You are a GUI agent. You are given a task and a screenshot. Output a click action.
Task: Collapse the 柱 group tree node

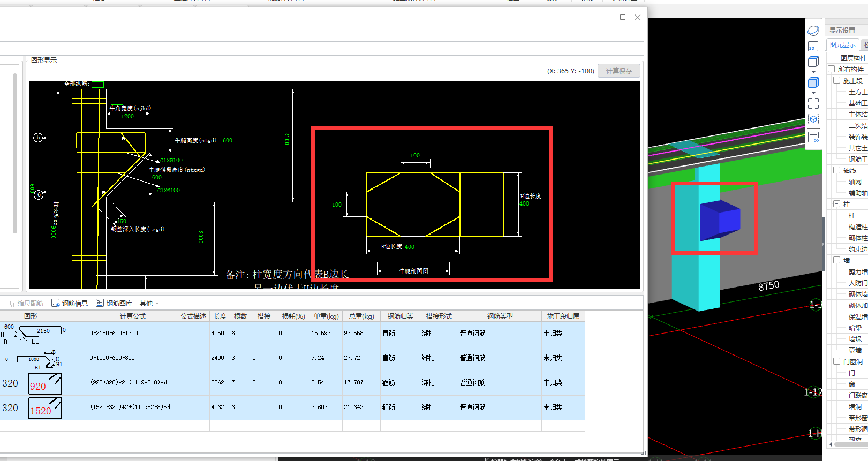tap(836, 204)
